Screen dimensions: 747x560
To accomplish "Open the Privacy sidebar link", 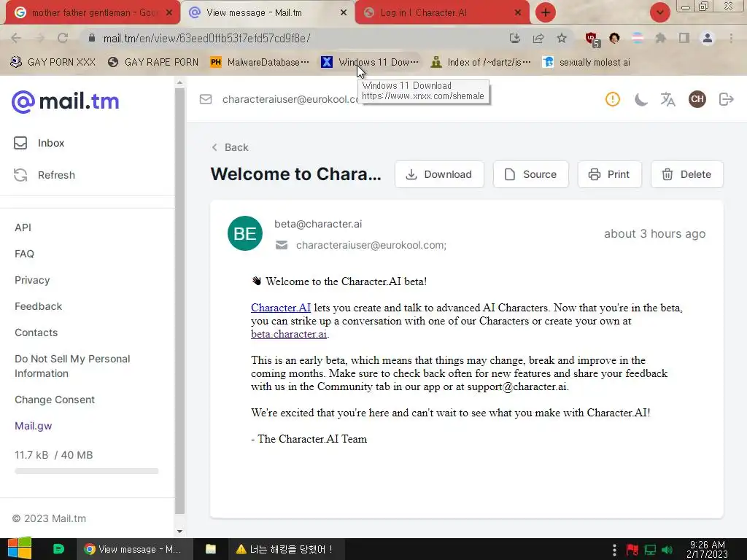I will [32, 280].
